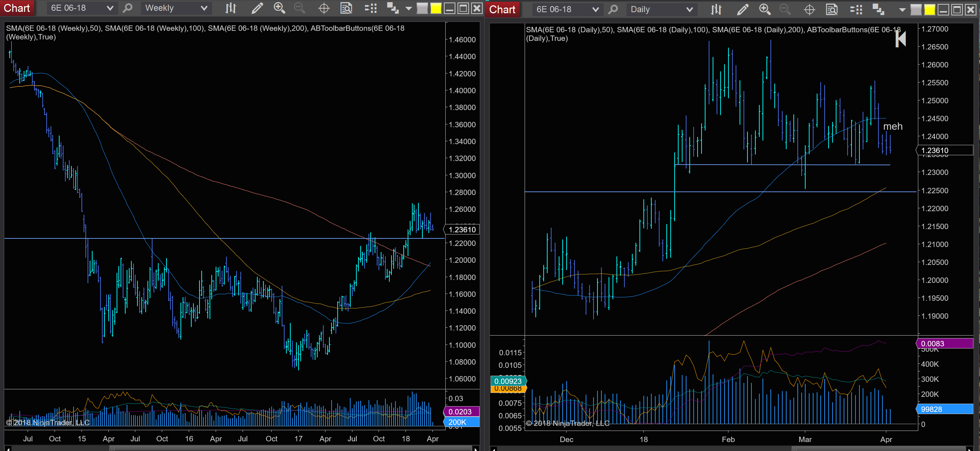Select the SMA indicator label text in the Weekly chart

click(205, 32)
